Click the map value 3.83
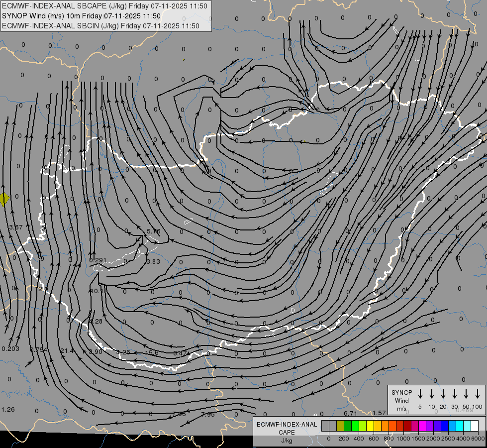 [153, 262]
